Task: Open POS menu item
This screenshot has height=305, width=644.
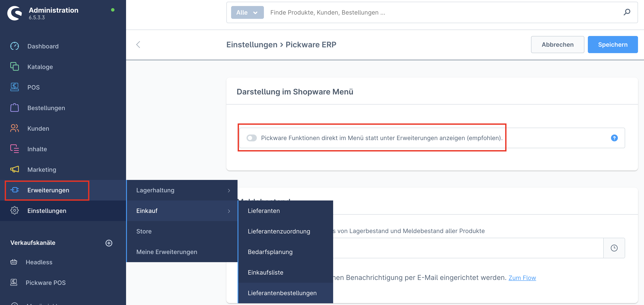Action: pos(33,87)
